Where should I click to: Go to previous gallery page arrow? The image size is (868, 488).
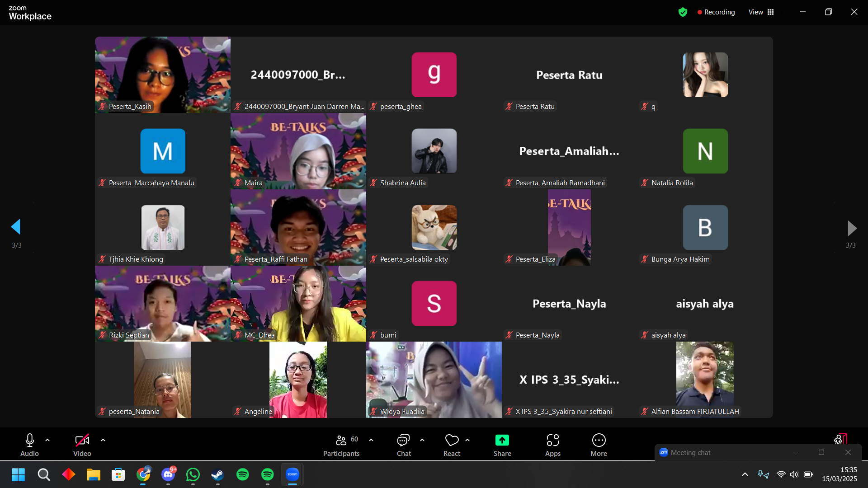pos(16,227)
